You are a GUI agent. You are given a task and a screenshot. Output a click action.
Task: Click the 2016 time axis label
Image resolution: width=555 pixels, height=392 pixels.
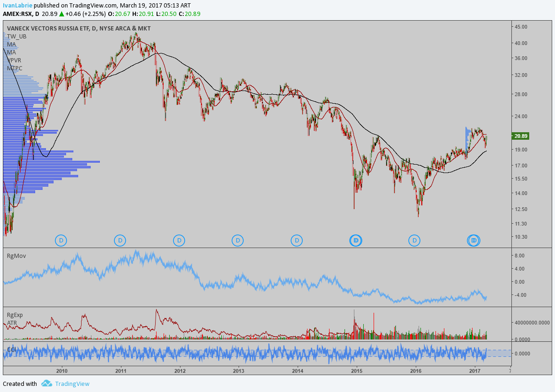click(415, 371)
